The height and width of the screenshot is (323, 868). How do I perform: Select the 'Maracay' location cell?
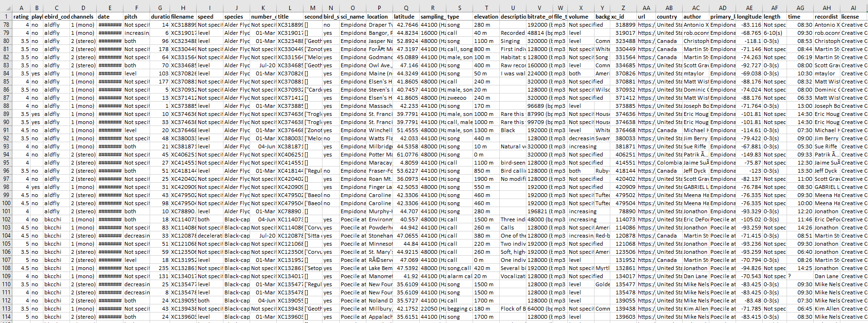tap(379, 163)
